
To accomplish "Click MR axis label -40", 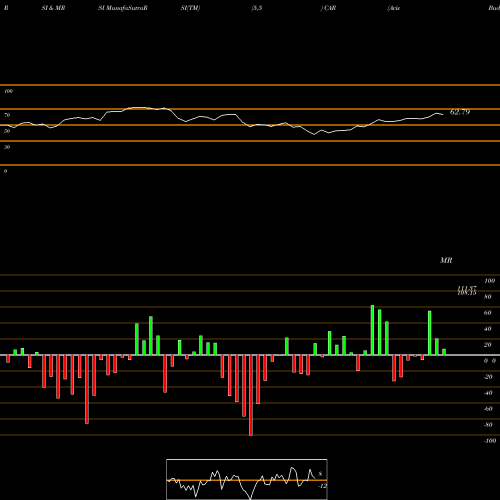I will pos(488,393).
